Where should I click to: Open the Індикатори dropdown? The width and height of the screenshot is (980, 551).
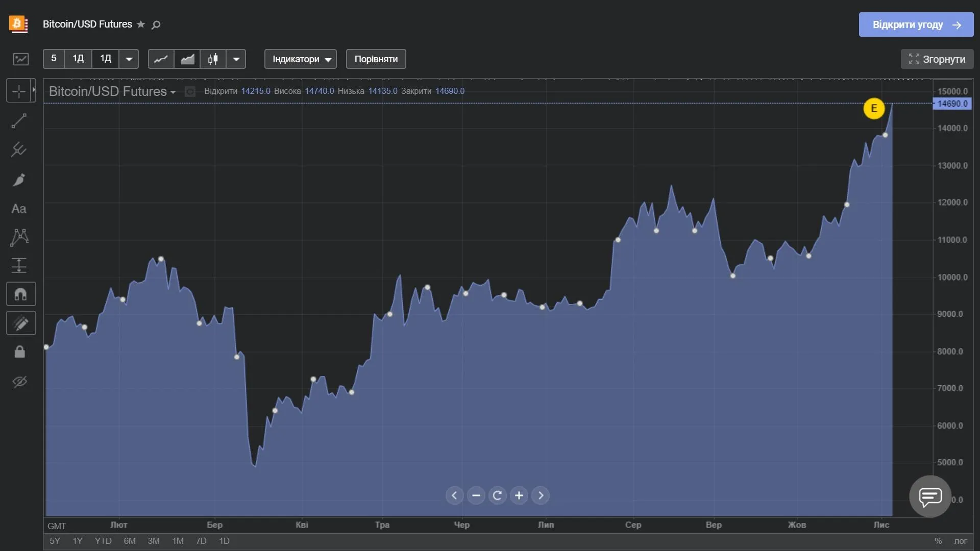[x=301, y=59]
